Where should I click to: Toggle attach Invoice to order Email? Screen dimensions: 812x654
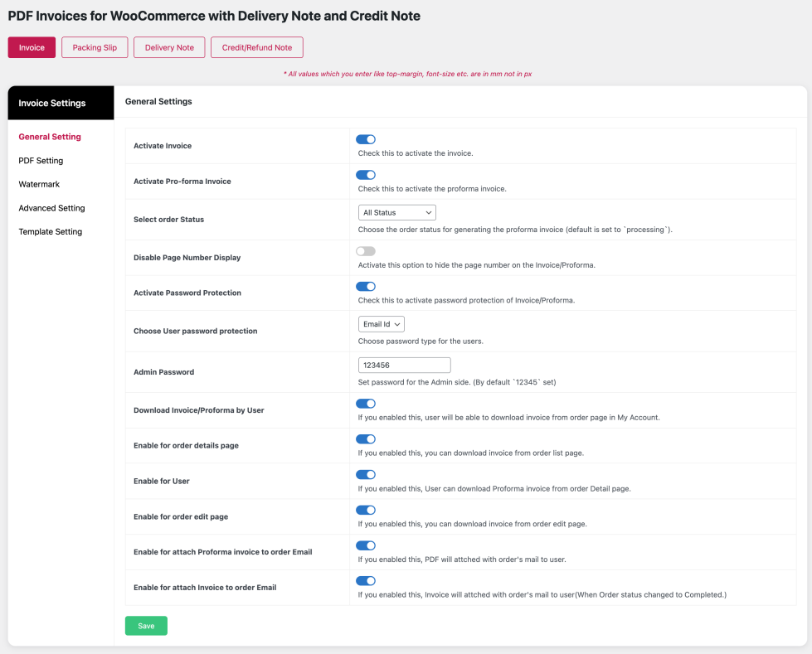pyautogui.click(x=365, y=581)
